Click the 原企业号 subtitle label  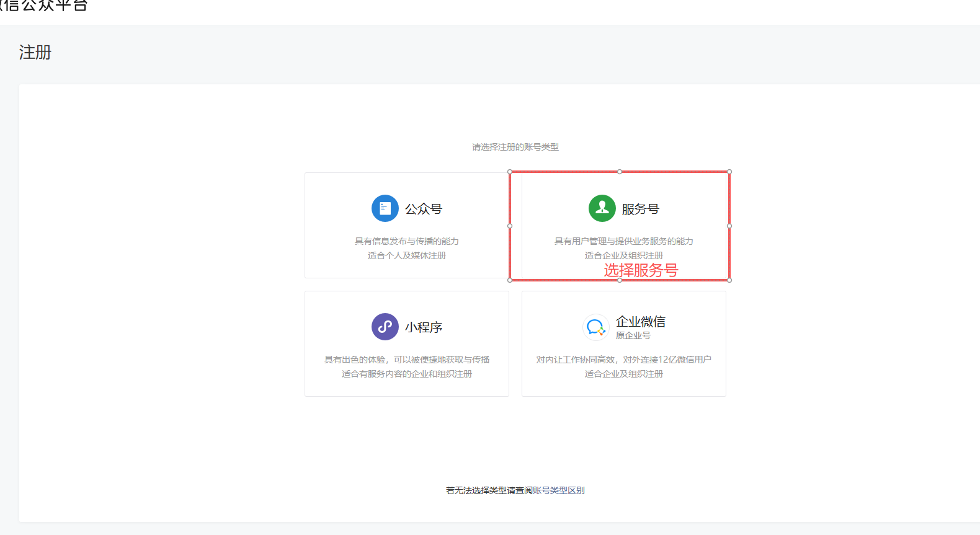pos(633,335)
